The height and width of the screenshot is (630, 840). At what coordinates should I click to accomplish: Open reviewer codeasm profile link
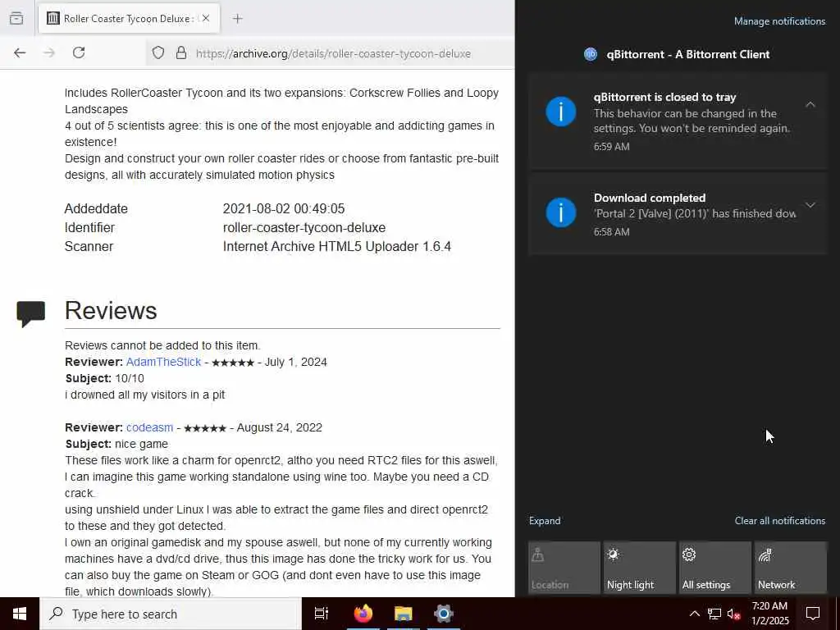149,427
